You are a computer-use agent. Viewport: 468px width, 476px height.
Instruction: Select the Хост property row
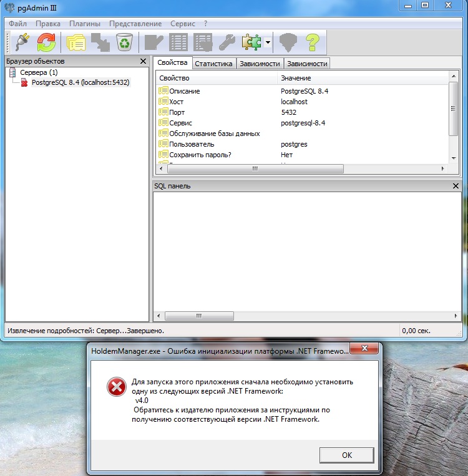pos(303,102)
